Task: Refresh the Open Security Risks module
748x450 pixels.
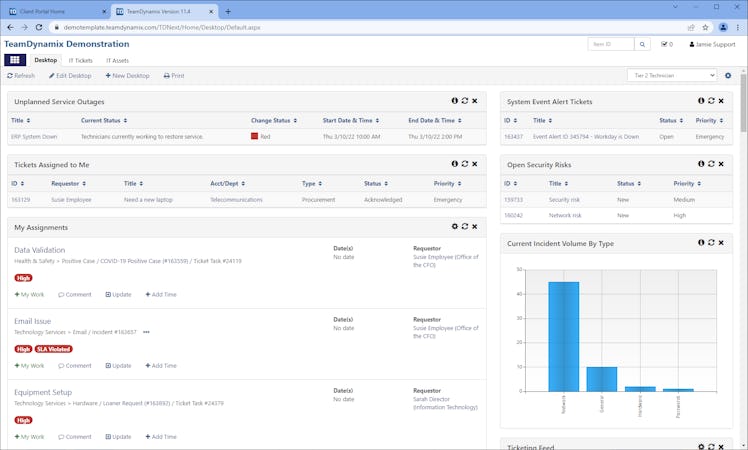Action: 711,164
